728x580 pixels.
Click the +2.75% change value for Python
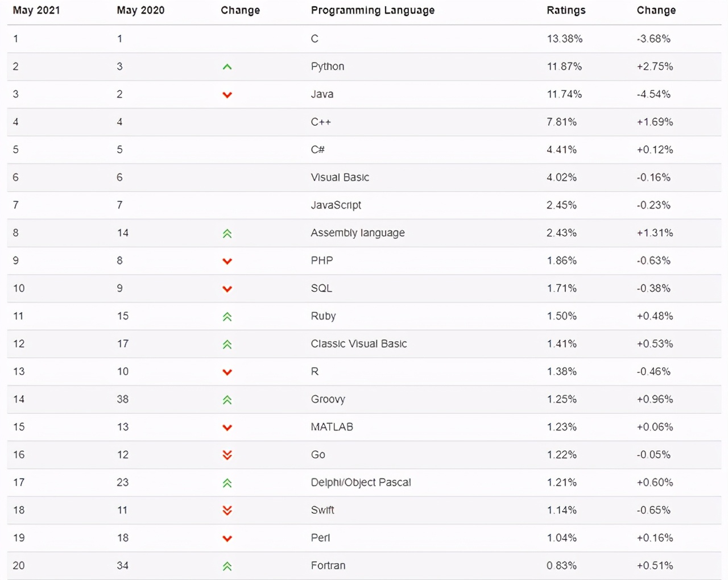pos(655,67)
